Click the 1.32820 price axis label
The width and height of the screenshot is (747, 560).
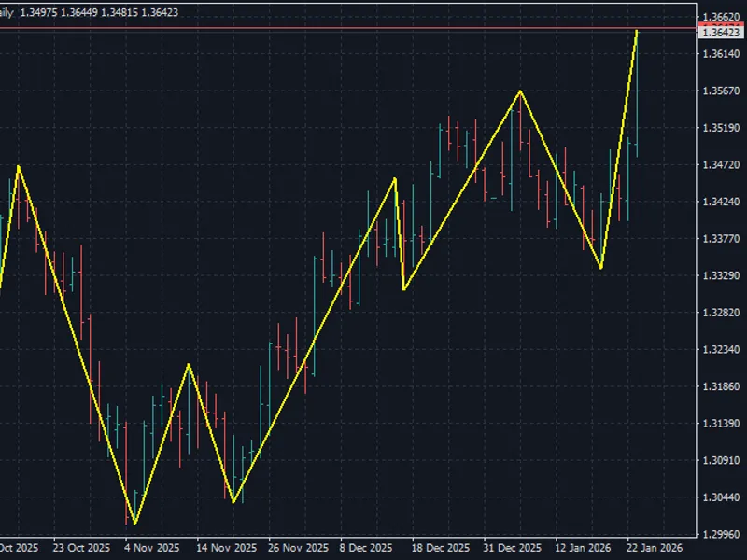(x=721, y=313)
